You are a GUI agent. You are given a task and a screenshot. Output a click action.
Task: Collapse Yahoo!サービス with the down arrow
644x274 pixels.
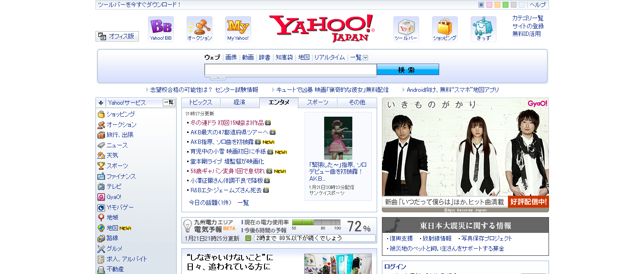click(101, 103)
